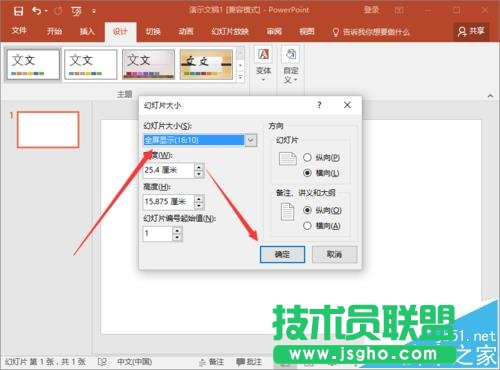Click the height field showing 15.875 厘米
The height and width of the screenshot is (370, 500).
coord(168,202)
